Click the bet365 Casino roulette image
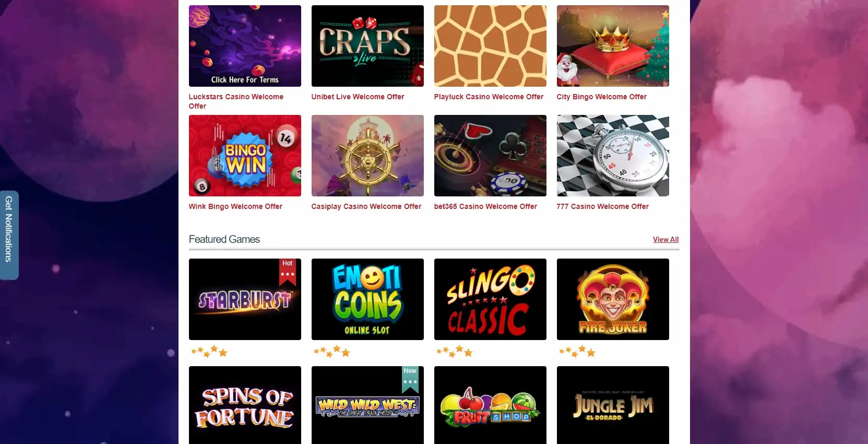Screen dimensions: 868x444 pyautogui.click(x=490, y=156)
